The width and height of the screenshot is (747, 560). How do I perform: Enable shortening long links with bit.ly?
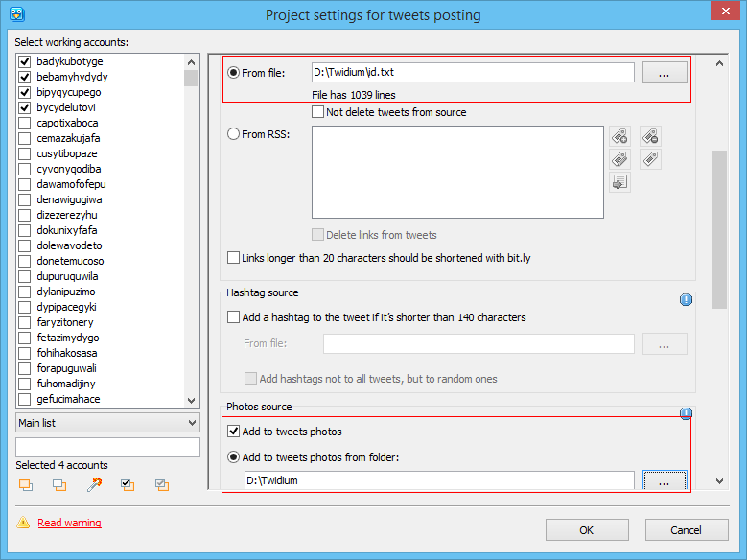[233, 258]
